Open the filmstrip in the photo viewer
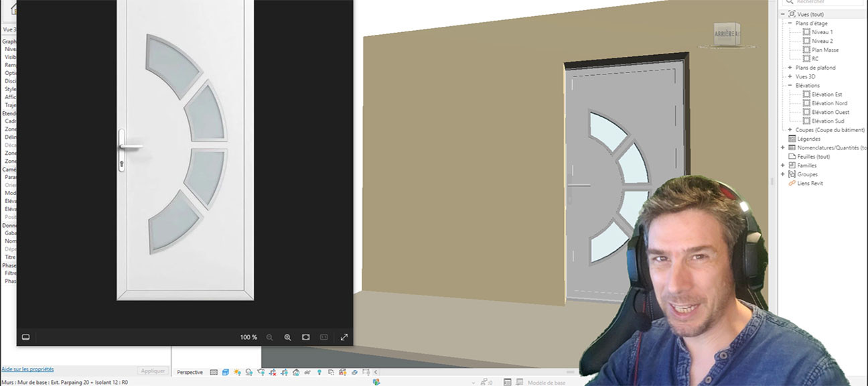This screenshot has height=386, width=868. (25, 337)
